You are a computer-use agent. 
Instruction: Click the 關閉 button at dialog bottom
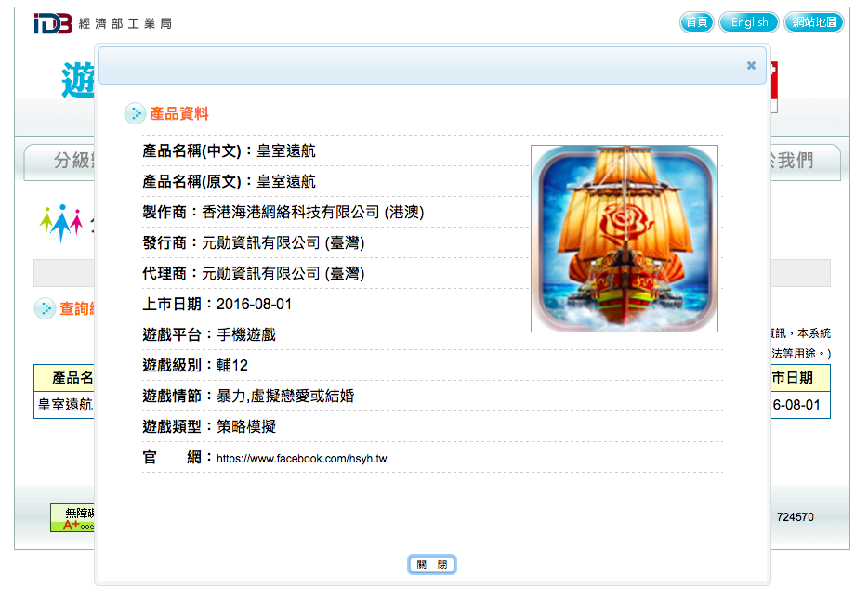click(x=432, y=565)
